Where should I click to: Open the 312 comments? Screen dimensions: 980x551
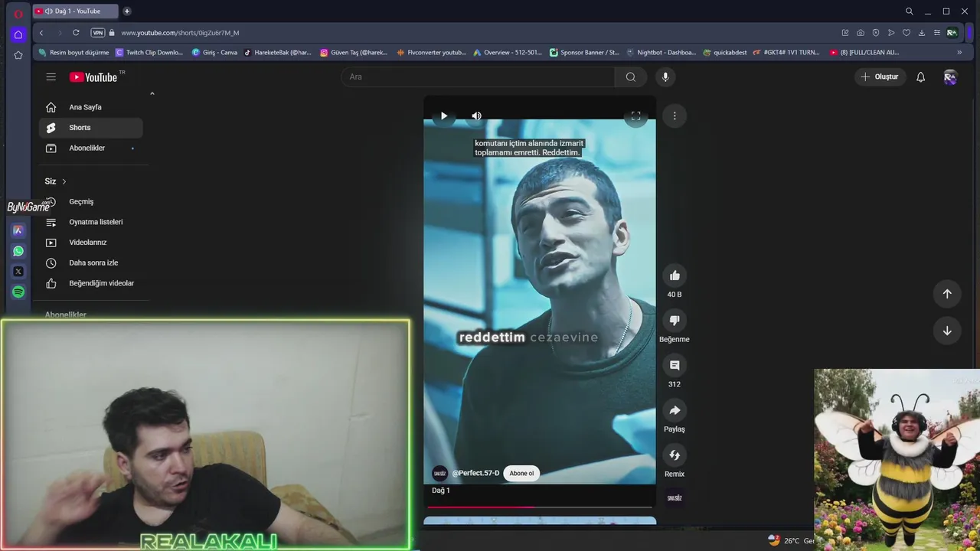point(675,365)
